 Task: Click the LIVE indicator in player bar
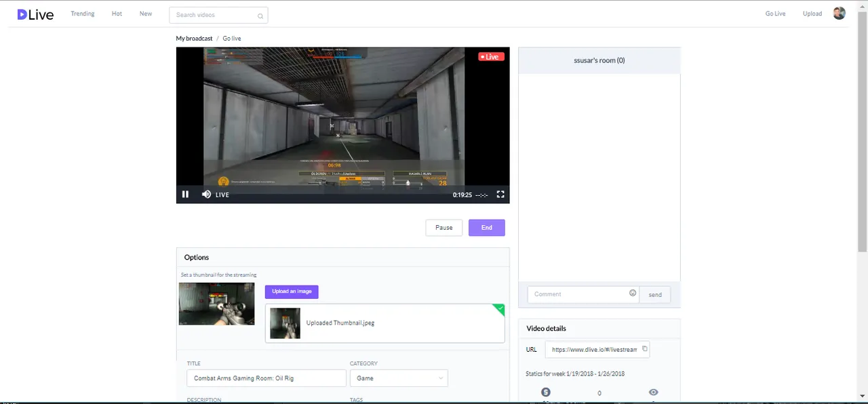click(x=222, y=195)
